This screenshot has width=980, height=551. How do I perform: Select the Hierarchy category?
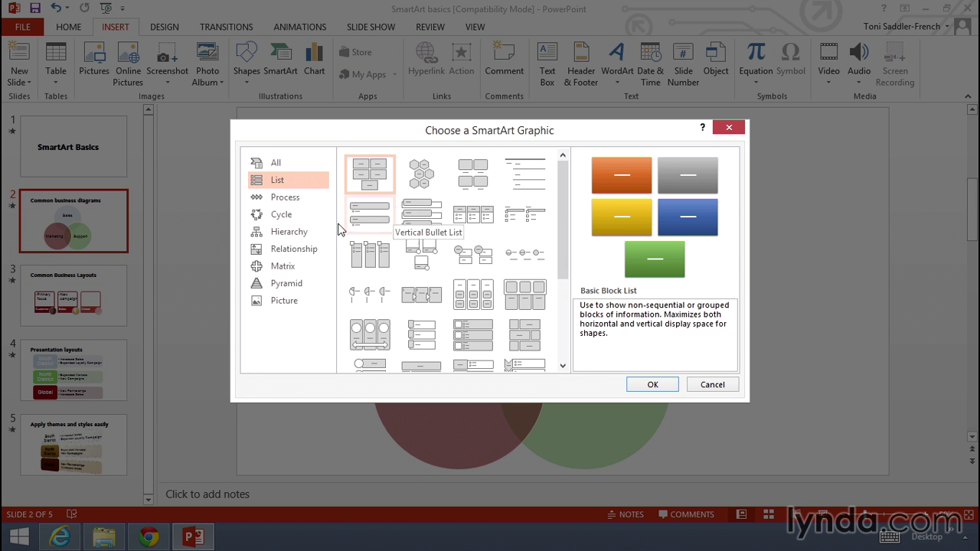click(289, 231)
